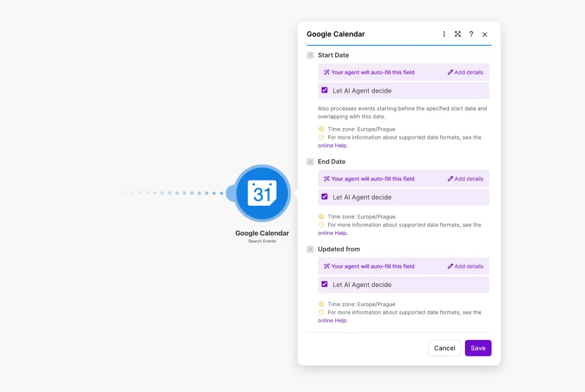Open the three-dot options menu in panel header
Screen dimensions: 585x392
point(444,34)
